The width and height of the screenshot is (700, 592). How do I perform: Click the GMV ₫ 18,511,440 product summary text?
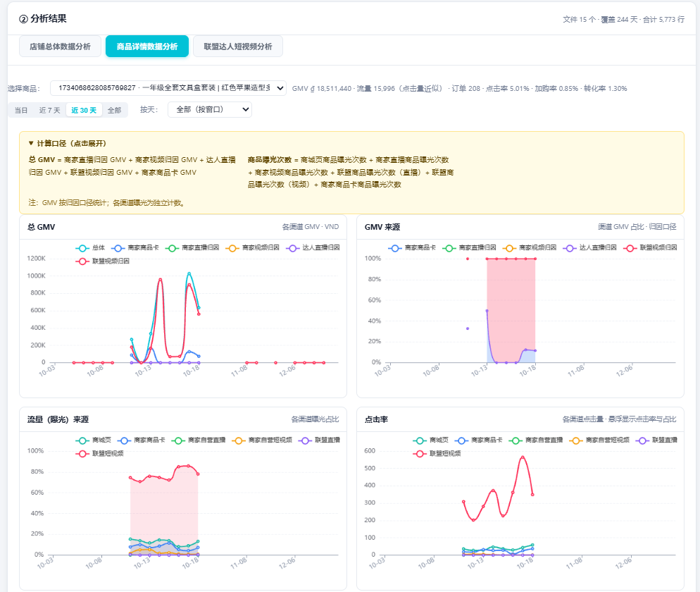459,89
